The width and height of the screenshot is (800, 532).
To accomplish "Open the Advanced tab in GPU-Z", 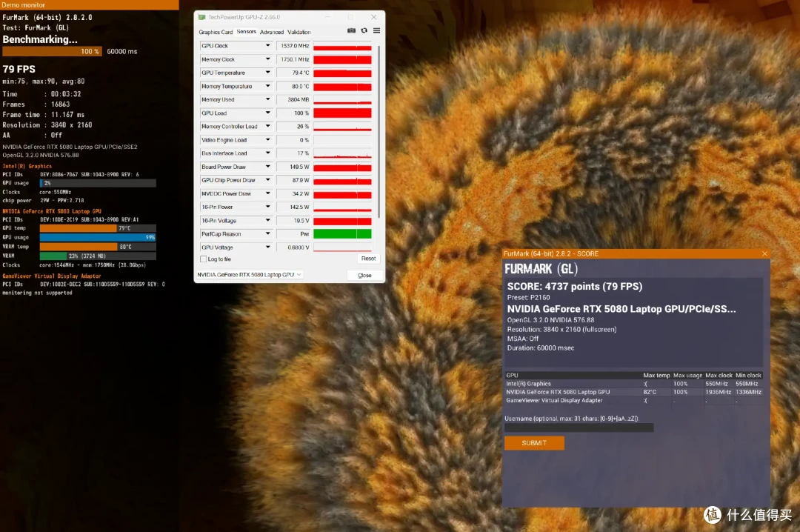I will tap(271, 32).
